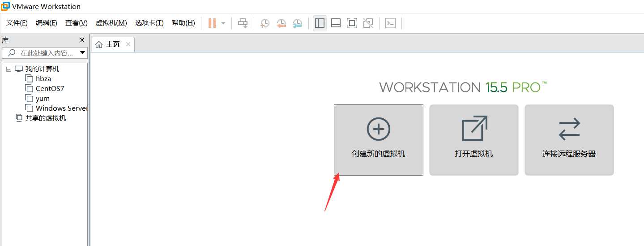The height and width of the screenshot is (246, 644).
Task: Toggle the thumbnail bar view icon
Action: click(x=336, y=23)
